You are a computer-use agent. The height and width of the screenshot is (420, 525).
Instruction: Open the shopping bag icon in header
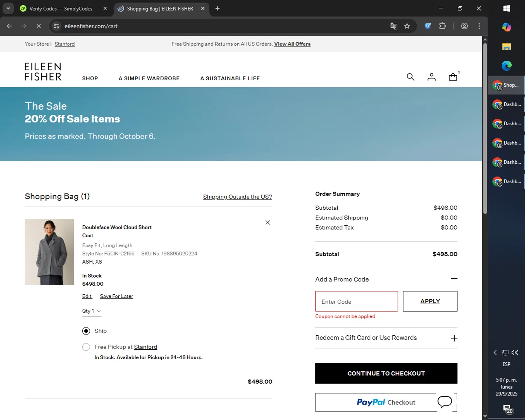click(x=454, y=76)
